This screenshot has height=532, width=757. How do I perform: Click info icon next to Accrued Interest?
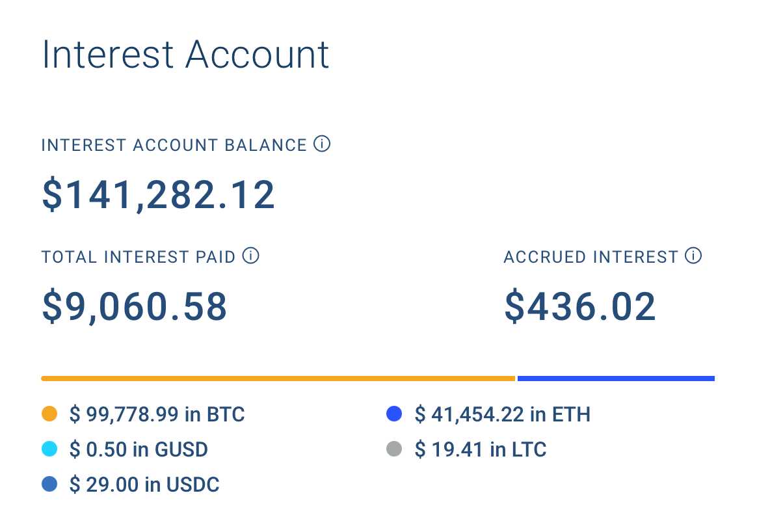point(693,256)
